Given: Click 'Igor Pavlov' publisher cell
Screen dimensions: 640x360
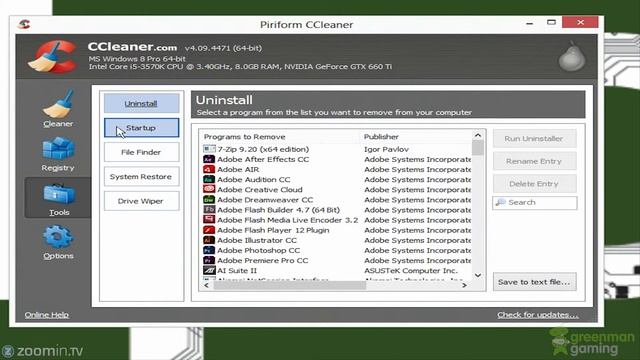Looking at the screenshot, I should click(386, 149).
